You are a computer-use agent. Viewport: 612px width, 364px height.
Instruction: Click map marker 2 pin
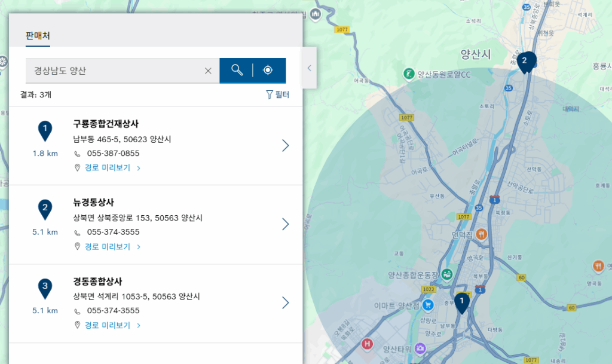coord(525,62)
